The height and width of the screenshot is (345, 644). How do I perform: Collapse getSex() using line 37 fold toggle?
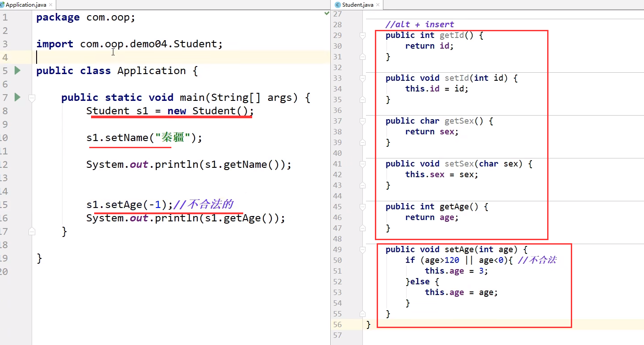[x=363, y=121]
